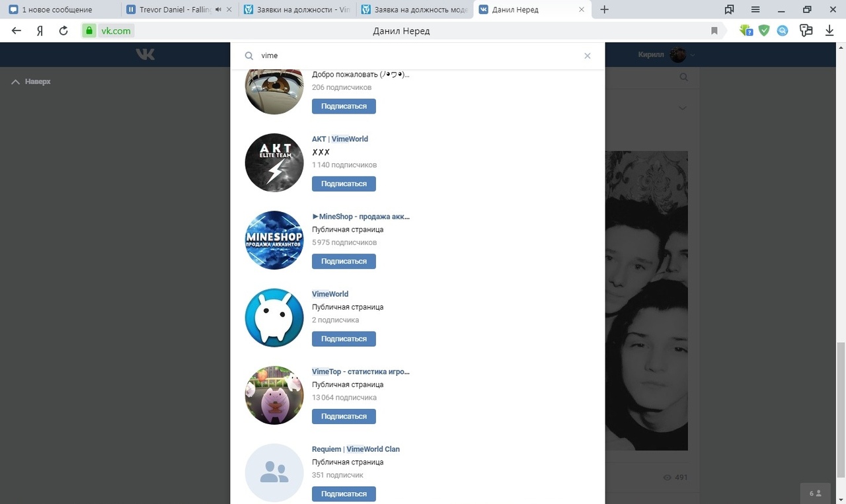The width and height of the screenshot is (846, 504).
Task: Open VimeTop - статистика игро link
Action: (x=361, y=372)
